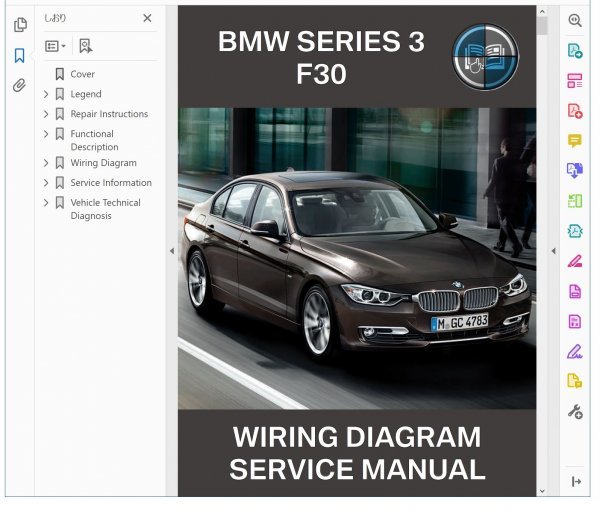Open the attachments paperclip icon
This screenshot has width=600, height=509.
20,85
